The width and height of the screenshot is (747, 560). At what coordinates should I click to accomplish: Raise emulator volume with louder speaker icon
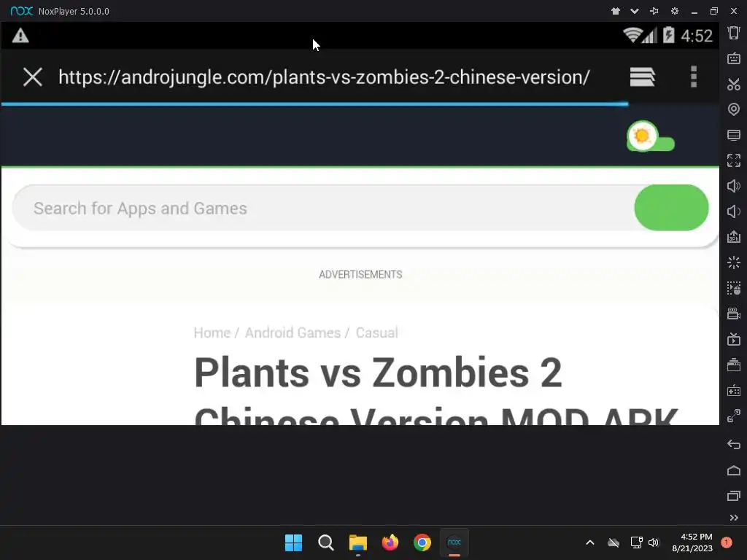[x=734, y=186]
